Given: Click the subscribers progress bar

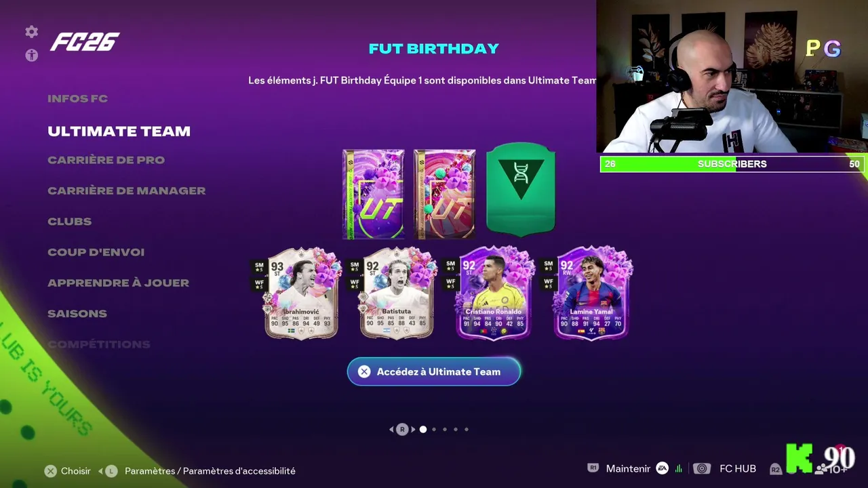Looking at the screenshot, I should click(x=732, y=164).
